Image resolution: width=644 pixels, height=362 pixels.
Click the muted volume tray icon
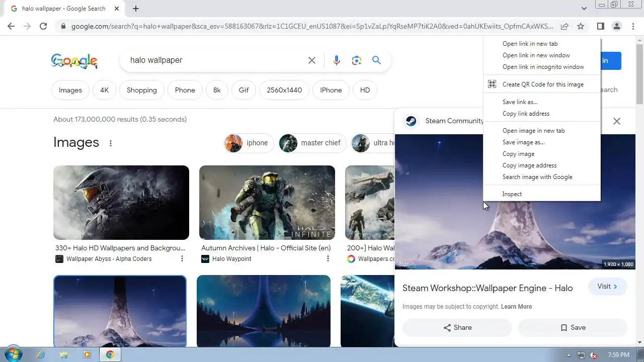[594, 355]
